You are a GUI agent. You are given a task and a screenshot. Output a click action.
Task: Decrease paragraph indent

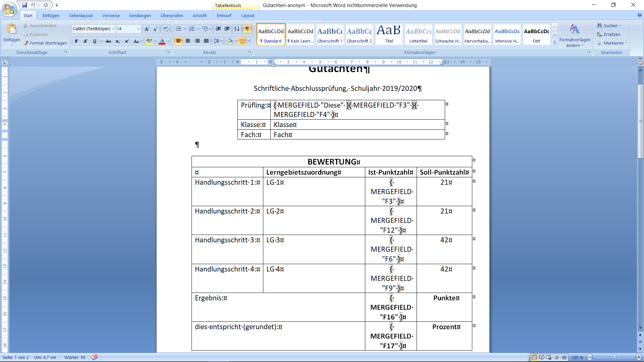tap(218, 29)
